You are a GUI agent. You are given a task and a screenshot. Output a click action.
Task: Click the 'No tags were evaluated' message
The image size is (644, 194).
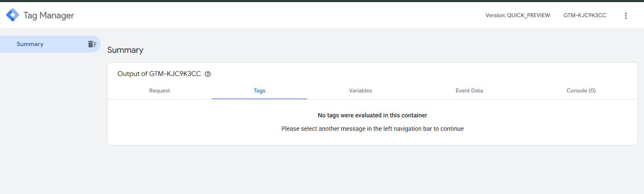pos(372,115)
